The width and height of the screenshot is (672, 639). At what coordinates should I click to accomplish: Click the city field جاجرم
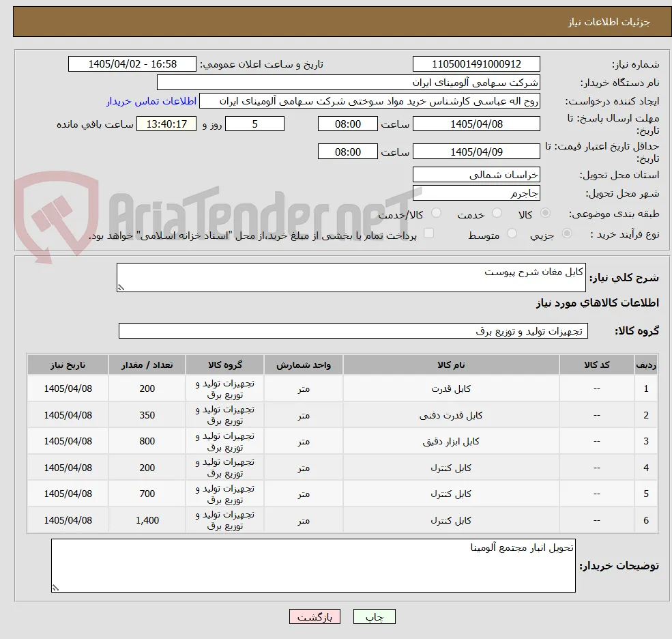476,193
